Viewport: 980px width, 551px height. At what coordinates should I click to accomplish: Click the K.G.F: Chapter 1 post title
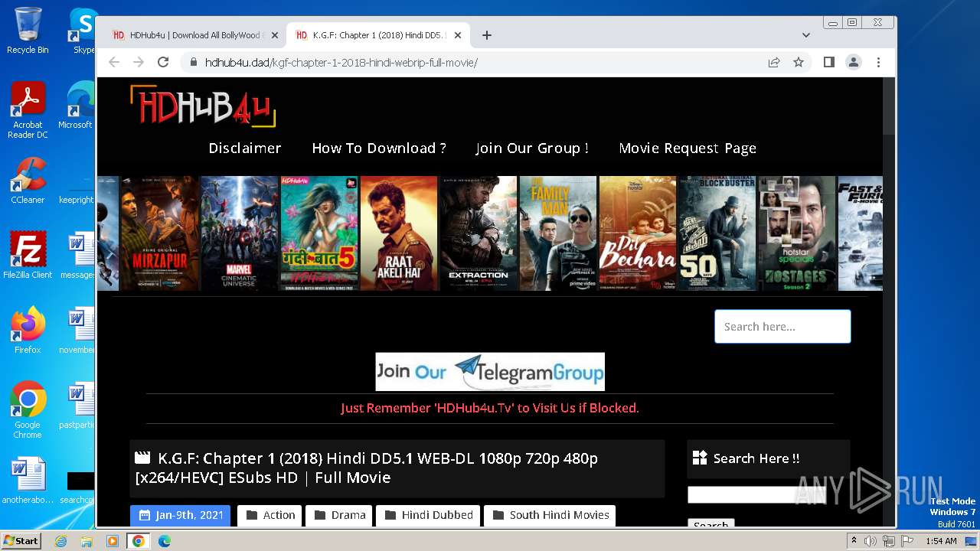[x=367, y=468]
